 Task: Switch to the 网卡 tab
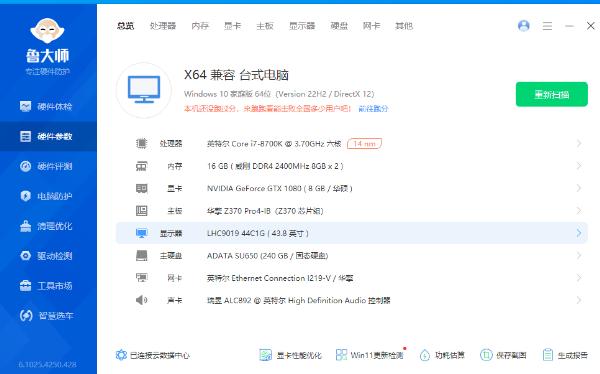click(371, 26)
